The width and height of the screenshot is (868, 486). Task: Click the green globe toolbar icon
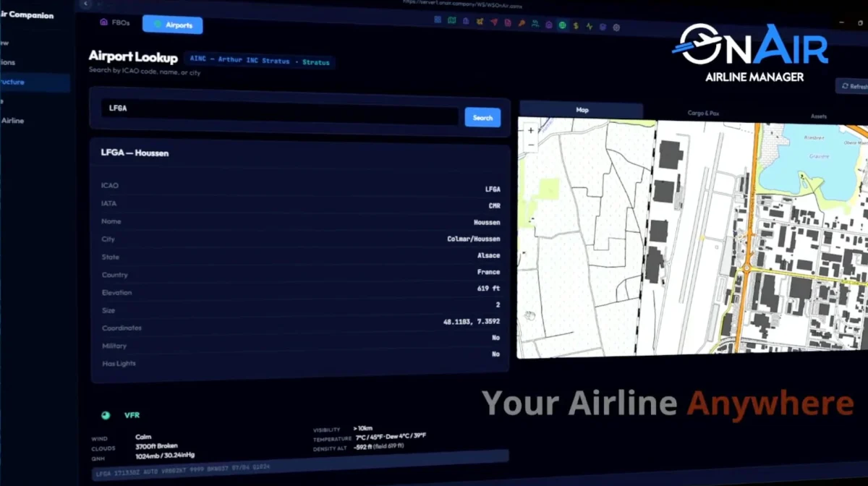562,25
